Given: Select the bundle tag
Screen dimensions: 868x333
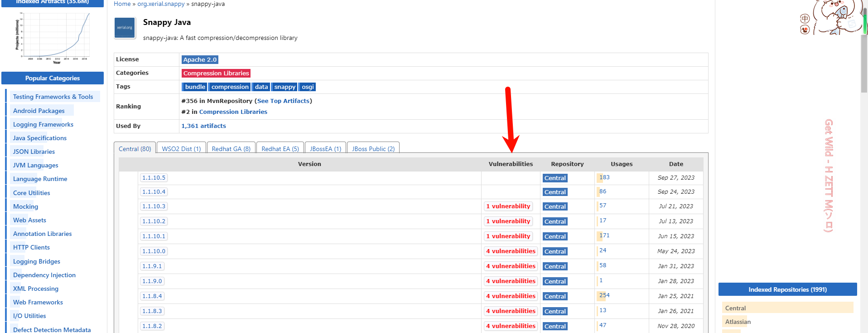Looking at the screenshot, I should click(195, 87).
